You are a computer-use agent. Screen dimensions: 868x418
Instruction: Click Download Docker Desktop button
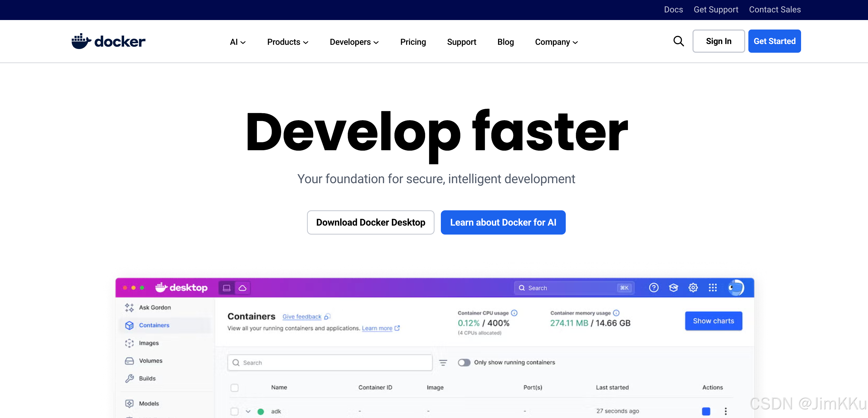pyautogui.click(x=371, y=222)
